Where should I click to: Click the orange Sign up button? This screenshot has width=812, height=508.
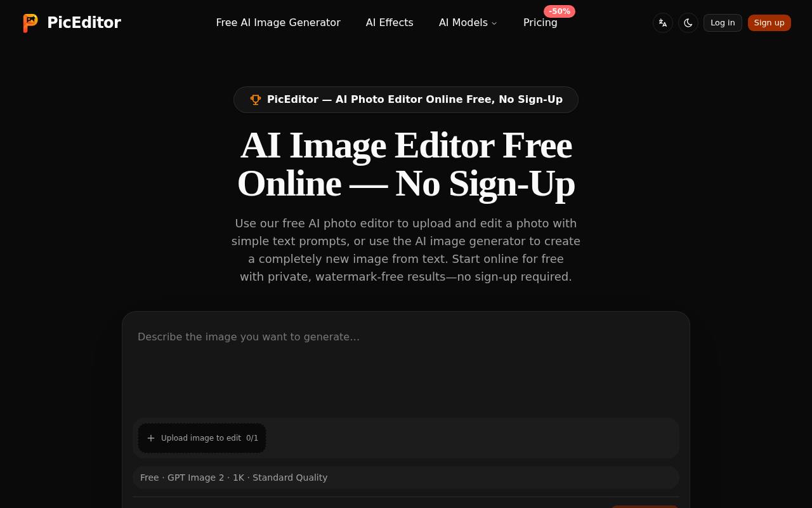(769, 23)
